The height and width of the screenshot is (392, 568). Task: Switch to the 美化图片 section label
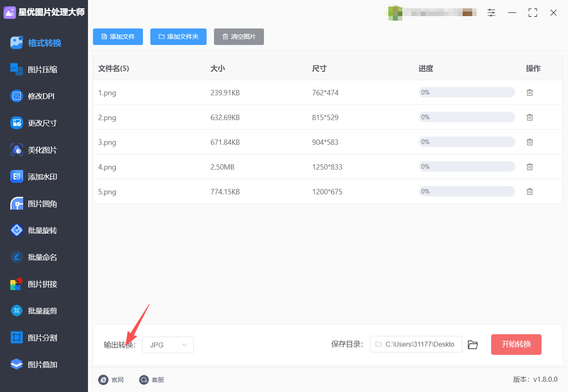tap(43, 150)
